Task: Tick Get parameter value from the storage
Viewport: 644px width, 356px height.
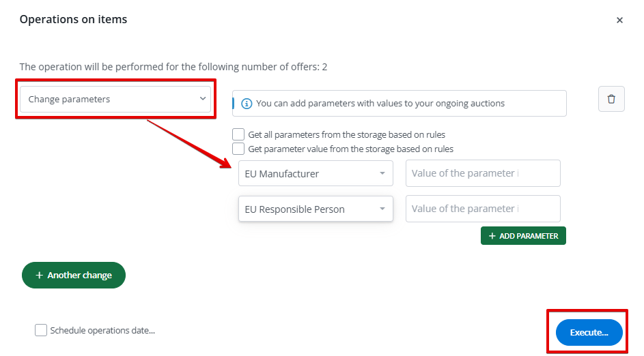Action: click(x=238, y=149)
